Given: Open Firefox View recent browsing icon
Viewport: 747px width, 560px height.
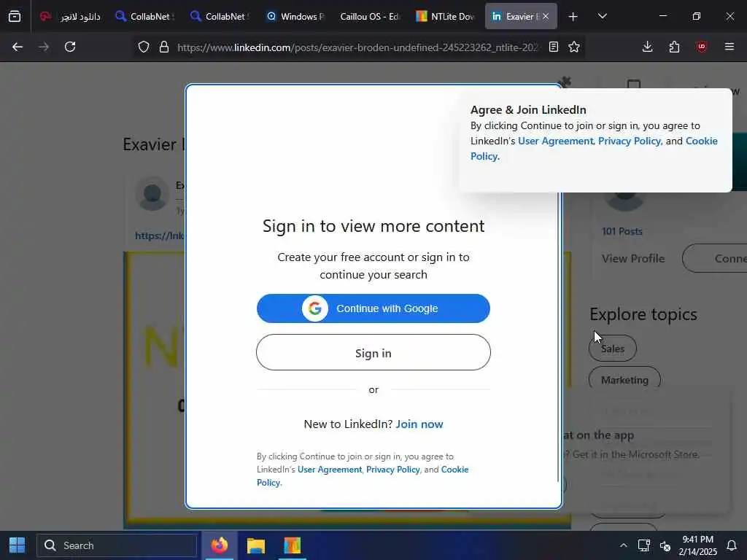Looking at the screenshot, I should click(15, 16).
